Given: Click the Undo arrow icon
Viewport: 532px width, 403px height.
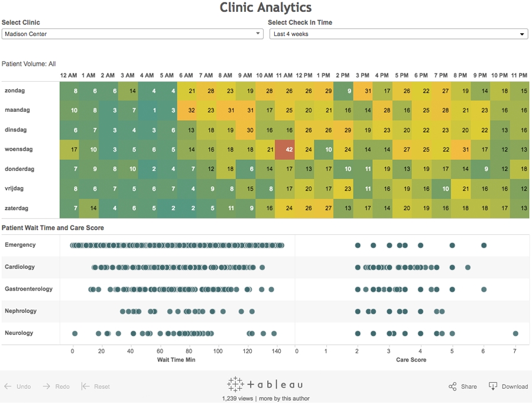Looking at the screenshot, I should [8, 386].
